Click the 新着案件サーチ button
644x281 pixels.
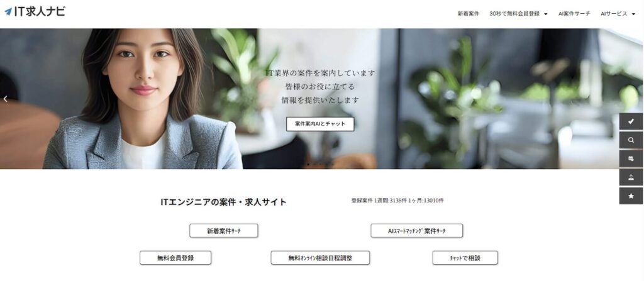(223, 231)
